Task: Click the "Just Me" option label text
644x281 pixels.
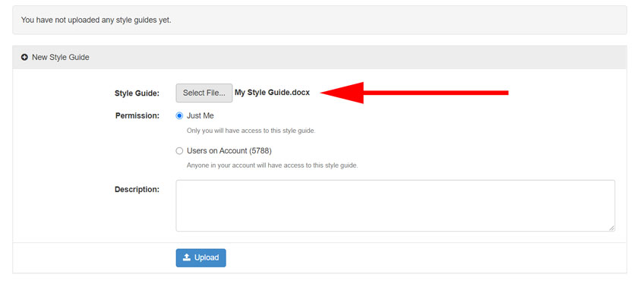Action: (200, 116)
